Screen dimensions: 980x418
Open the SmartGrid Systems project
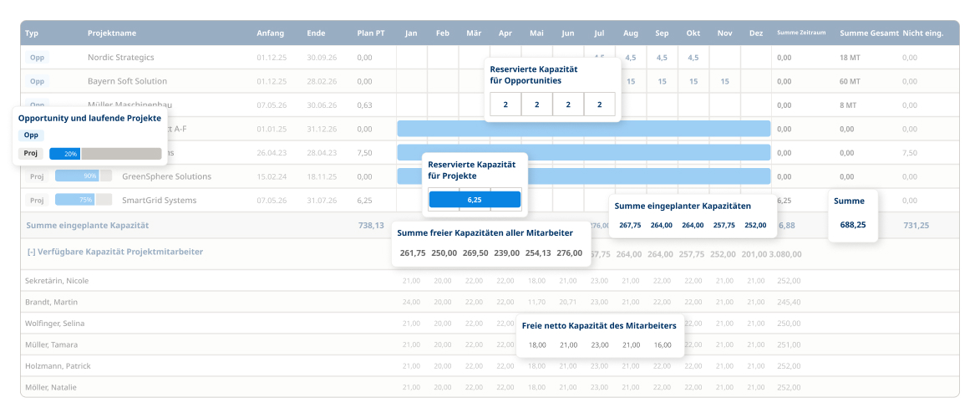pyautogui.click(x=160, y=201)
